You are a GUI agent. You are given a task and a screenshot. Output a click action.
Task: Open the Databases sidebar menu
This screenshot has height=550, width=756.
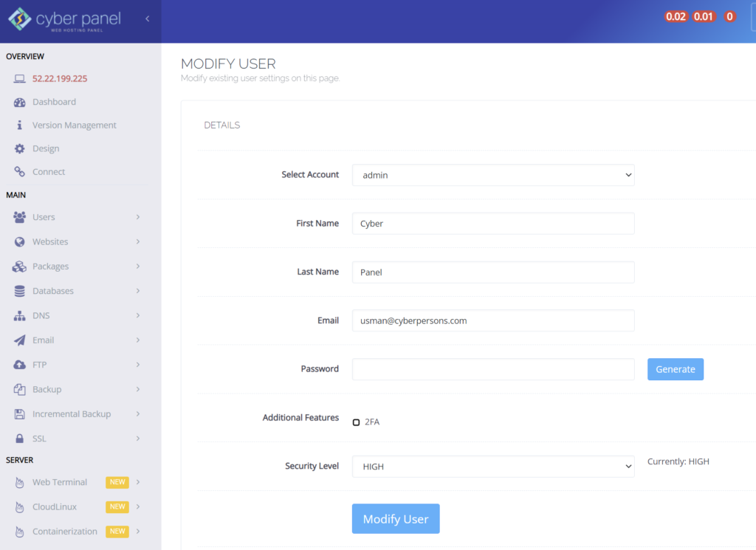[x=53, y=291]
